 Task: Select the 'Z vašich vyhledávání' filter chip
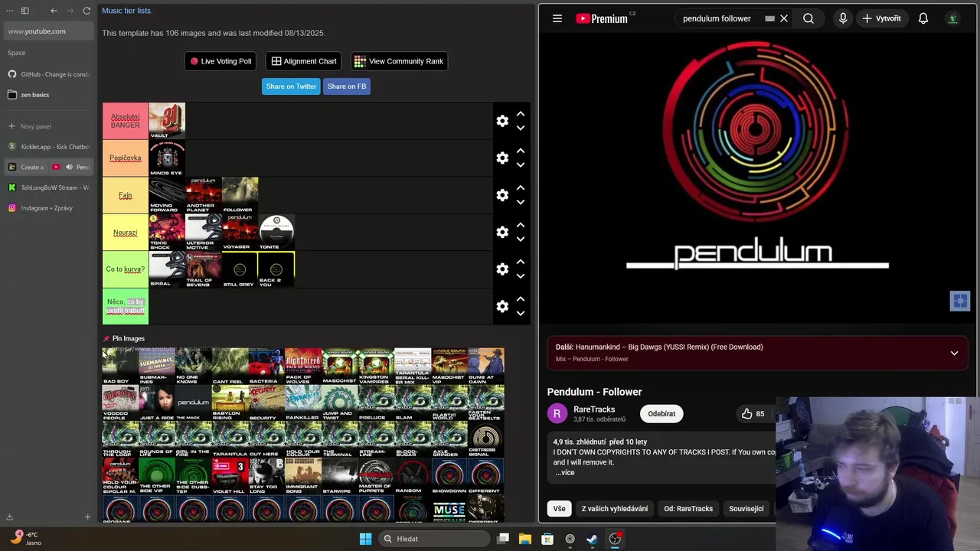coord(615,509)
